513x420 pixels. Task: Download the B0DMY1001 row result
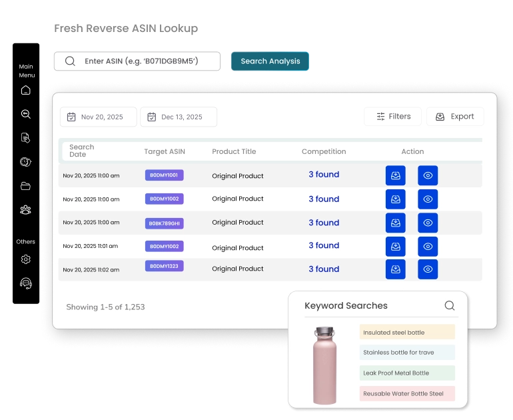[395, 175]
